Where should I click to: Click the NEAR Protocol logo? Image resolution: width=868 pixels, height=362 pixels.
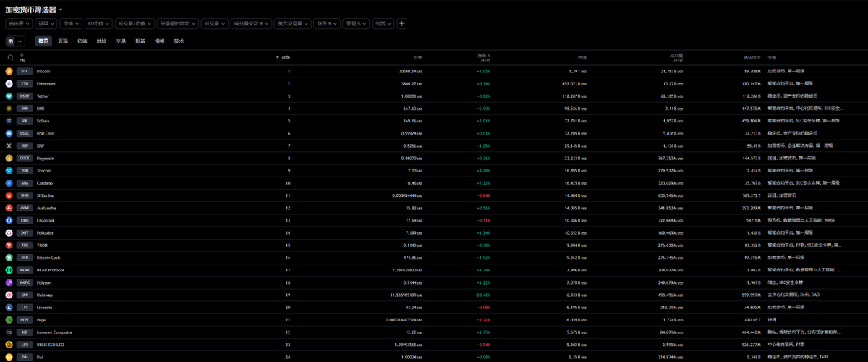(x=9, y=270)
